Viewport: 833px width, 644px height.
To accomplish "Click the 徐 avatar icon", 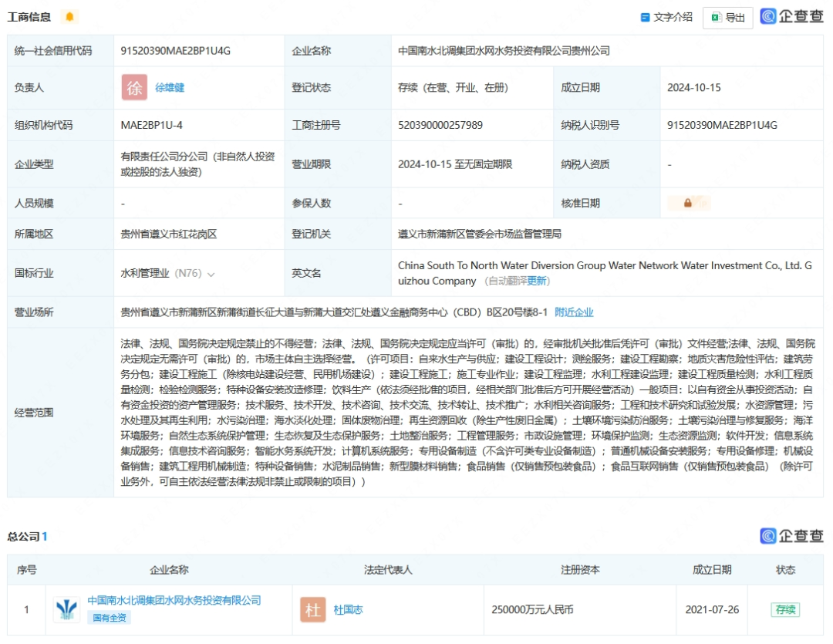I will click(x=134, y=87).
